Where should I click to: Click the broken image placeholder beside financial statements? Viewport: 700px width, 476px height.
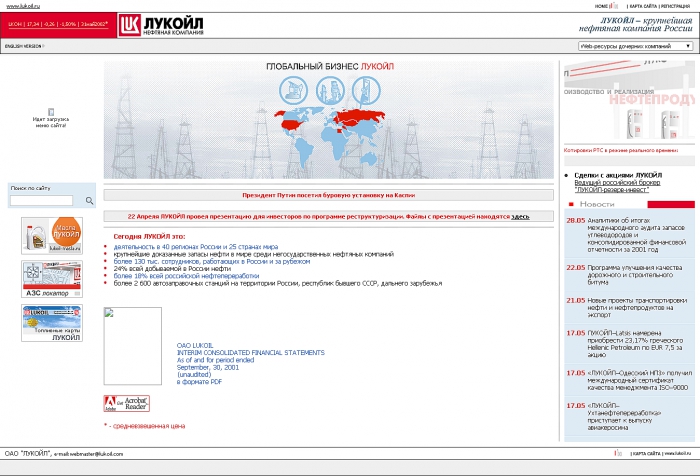[x=133, y=346]
